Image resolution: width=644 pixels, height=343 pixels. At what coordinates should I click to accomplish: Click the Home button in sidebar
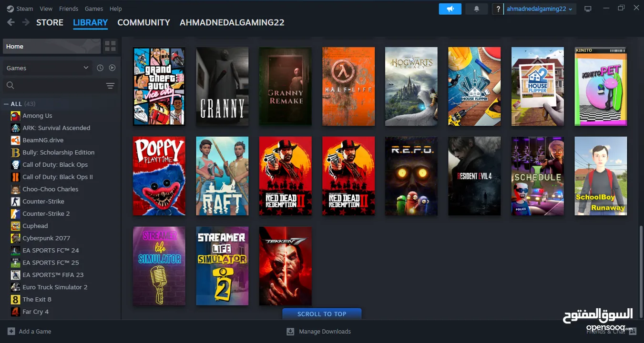click(51, 46)
